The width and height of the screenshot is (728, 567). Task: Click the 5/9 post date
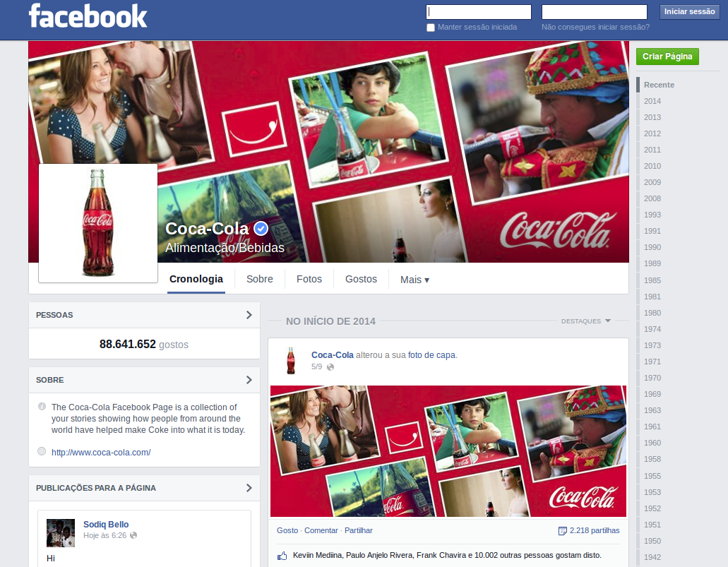coord(316,367)
